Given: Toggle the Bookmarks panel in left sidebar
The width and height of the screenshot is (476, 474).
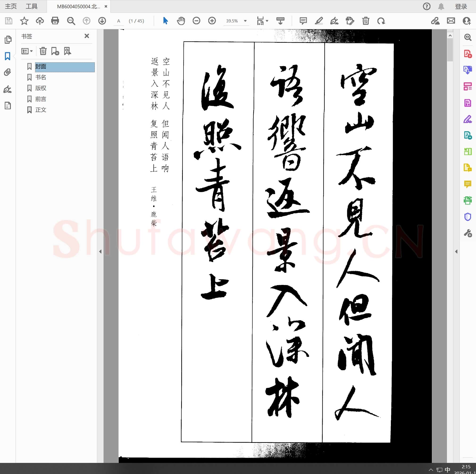Looking at the screenshot, I should (8, 56).
